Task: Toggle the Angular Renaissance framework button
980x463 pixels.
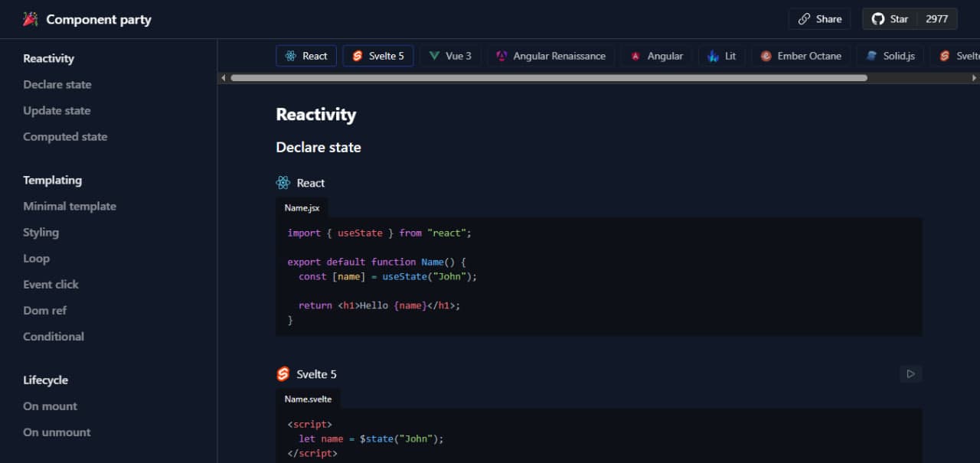Action: (x=550, y=56)
